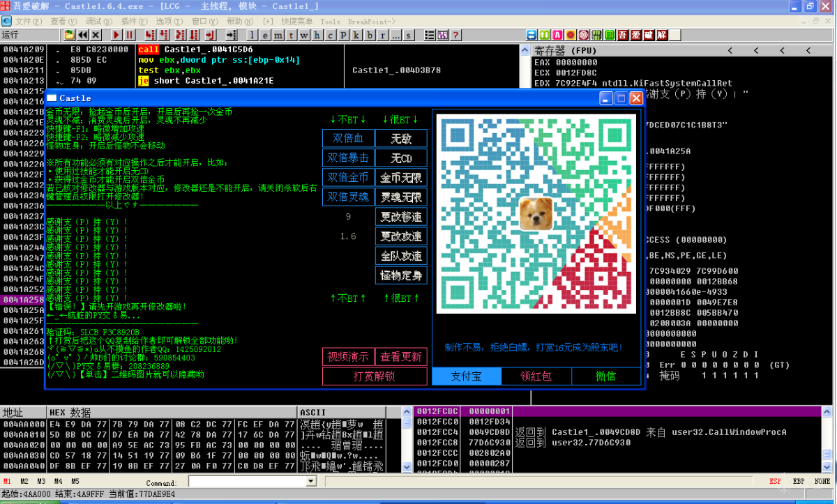The image size is (837, 504).
Task: Click the green binary digits plugin icon
Action: (x=597, y=35)
